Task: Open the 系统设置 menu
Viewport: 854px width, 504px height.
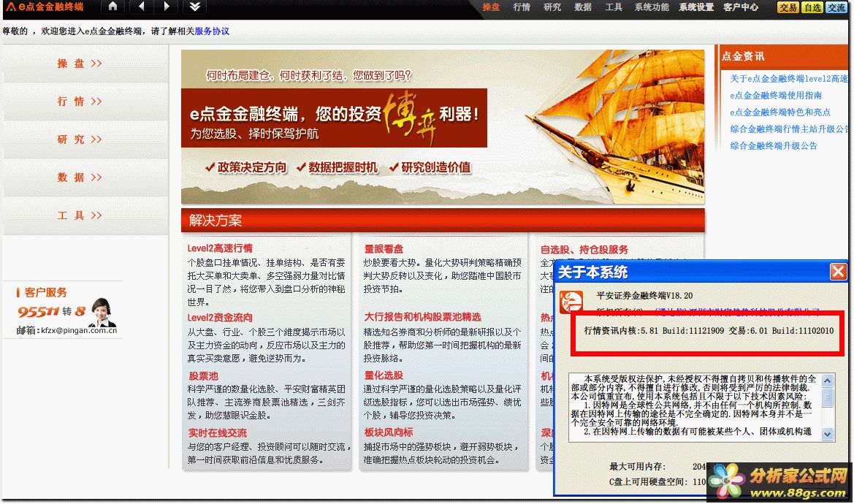Action: [696, 7]
